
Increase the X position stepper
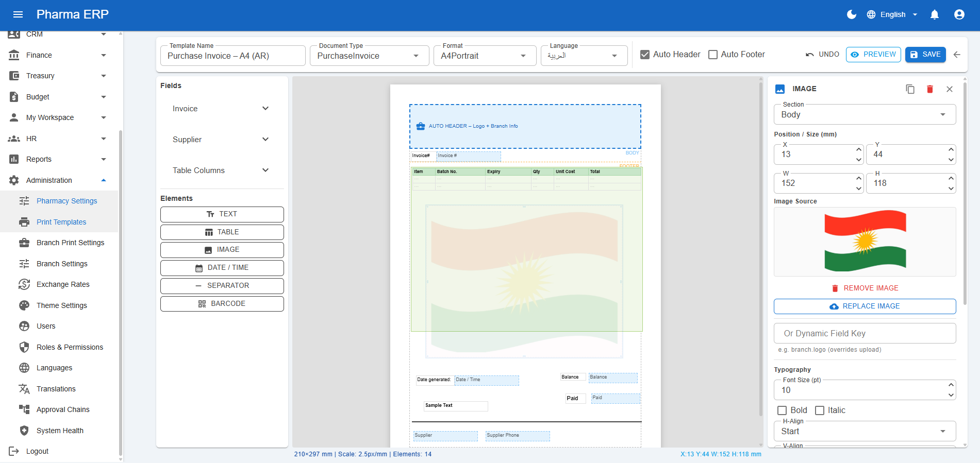click(x=859, y=149)
